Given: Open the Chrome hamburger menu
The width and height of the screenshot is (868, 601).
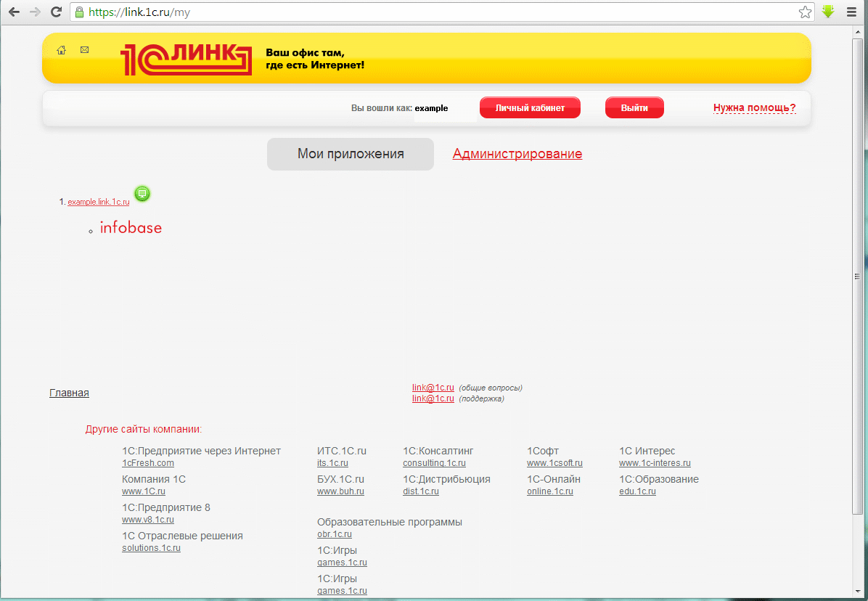Looking at the screenshot, I should [x=851, y=12].
